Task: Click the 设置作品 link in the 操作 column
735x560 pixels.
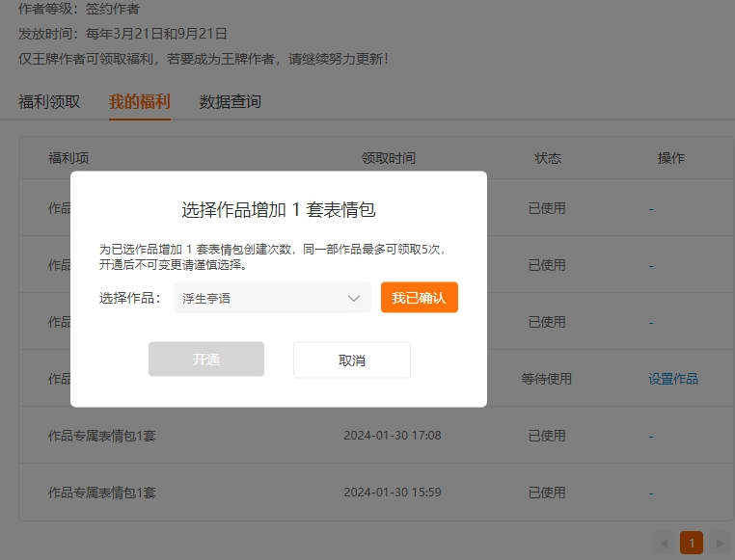Action: pyautogui.click(x=672, y=379)
